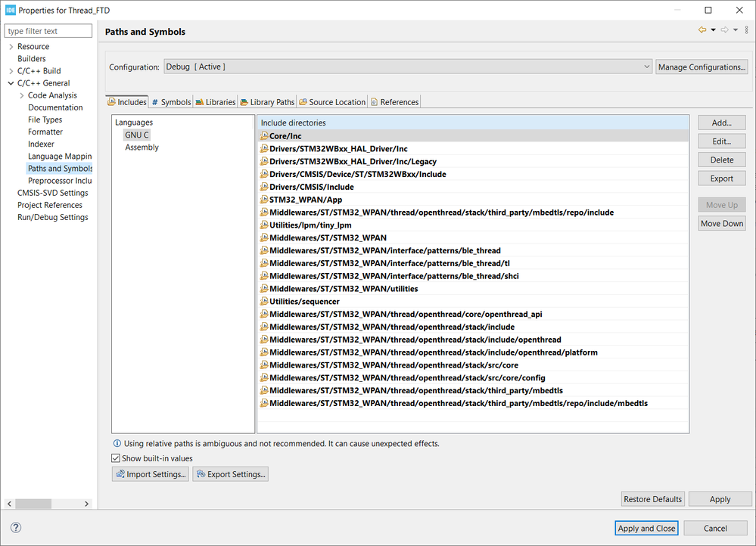
Task: Switch to the Symbols tab
Action: (171, 102)
